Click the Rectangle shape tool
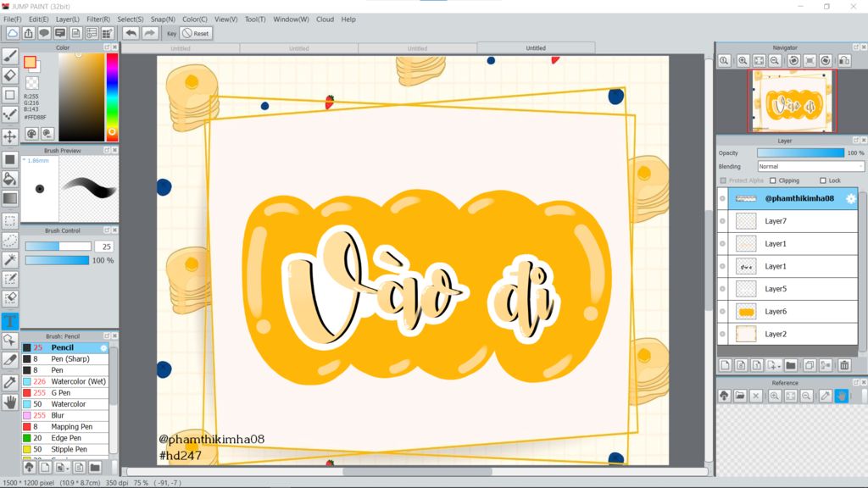 tap(10, 95)
